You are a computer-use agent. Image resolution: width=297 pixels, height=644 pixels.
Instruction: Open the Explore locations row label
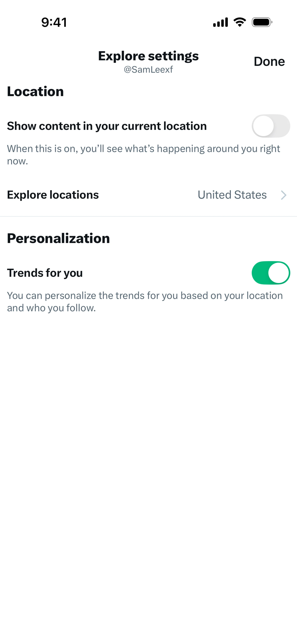pyautogui.click(x=53, y=195)
